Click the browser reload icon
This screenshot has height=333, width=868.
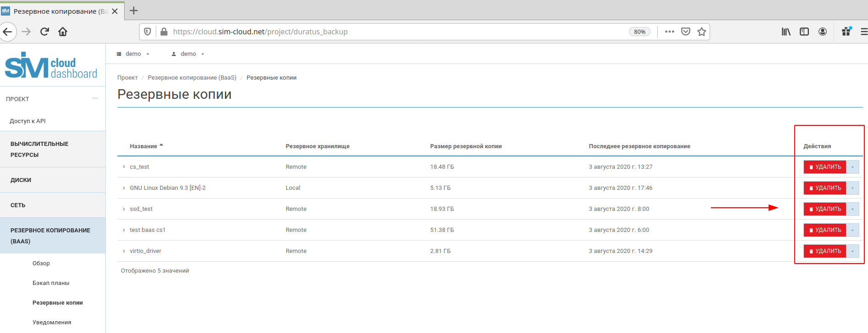(x=44, y=32)
